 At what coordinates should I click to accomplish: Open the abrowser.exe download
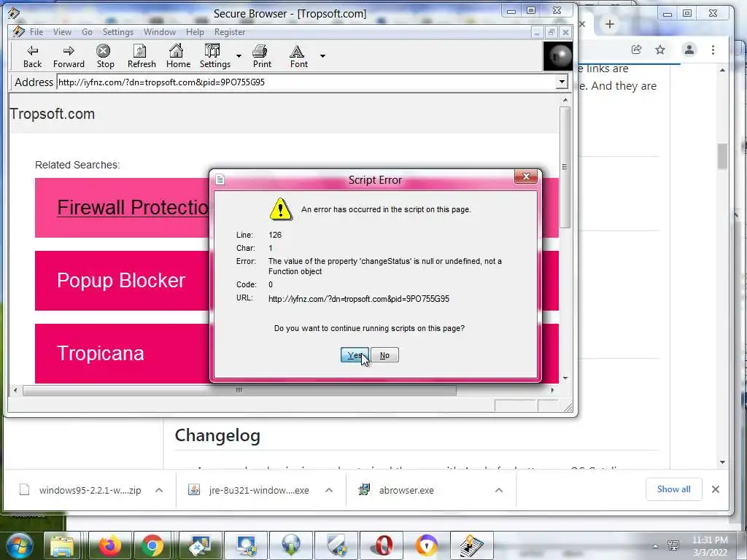[x=396, y=490]
